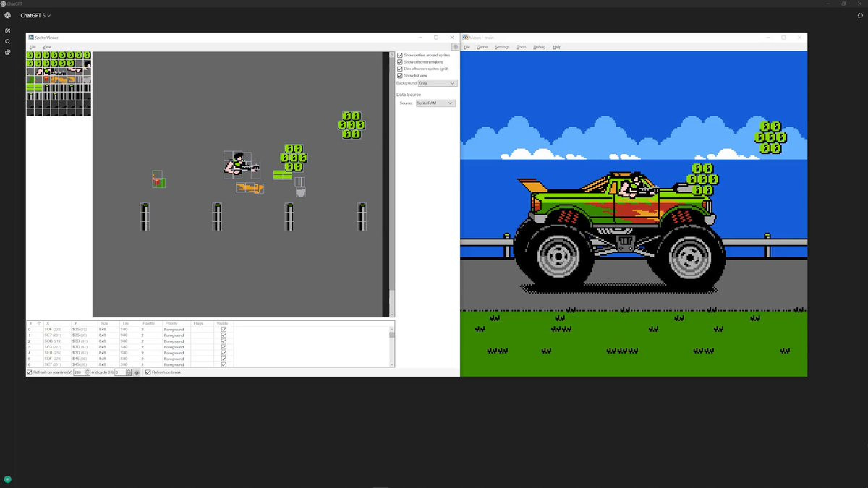The width and height of the screenshot is (868, 488).
Task: Open the Game menu in Mesen
Action: (482, 47)
